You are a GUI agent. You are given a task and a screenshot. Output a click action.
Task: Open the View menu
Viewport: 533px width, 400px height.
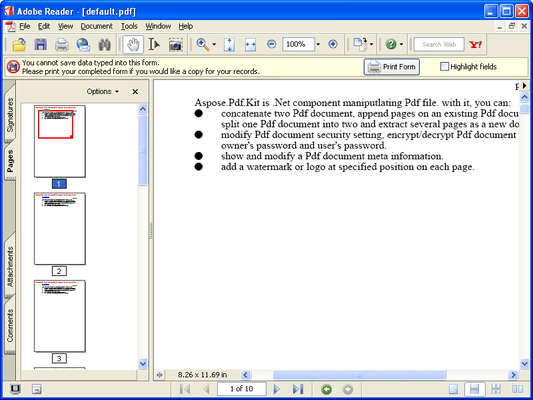click(x=65, y=26)
